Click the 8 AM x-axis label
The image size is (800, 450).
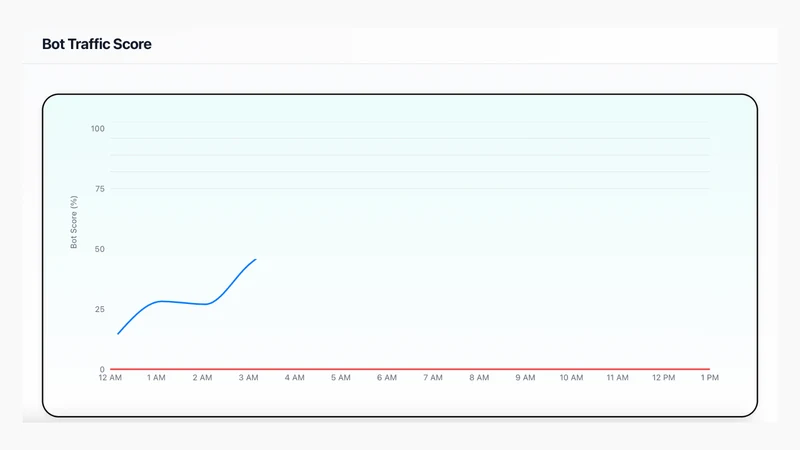tap(479, 378)
